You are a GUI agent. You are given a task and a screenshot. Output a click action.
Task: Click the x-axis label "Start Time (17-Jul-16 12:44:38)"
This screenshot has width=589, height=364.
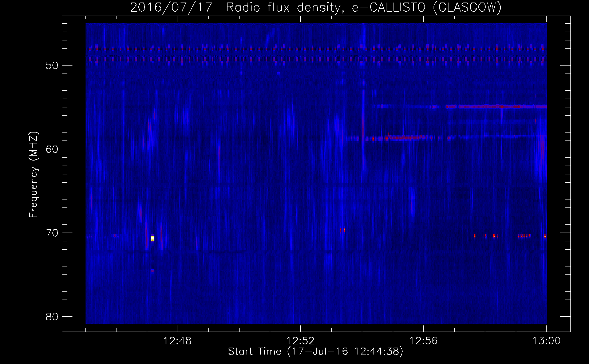316,352
